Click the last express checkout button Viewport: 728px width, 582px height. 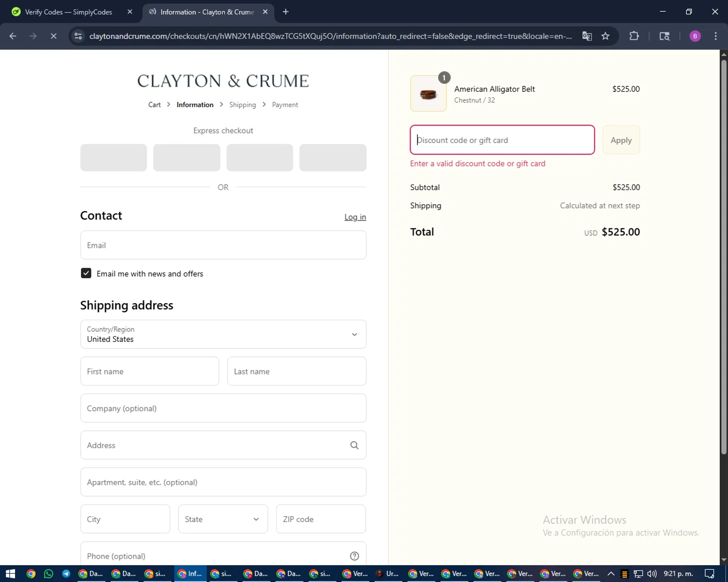(333, 158)
